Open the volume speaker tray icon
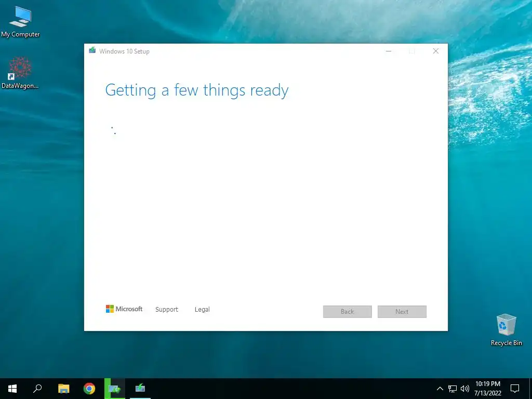The width and height of the screenshot is (532, 399). pyautogui.click(x=465, y=389)
